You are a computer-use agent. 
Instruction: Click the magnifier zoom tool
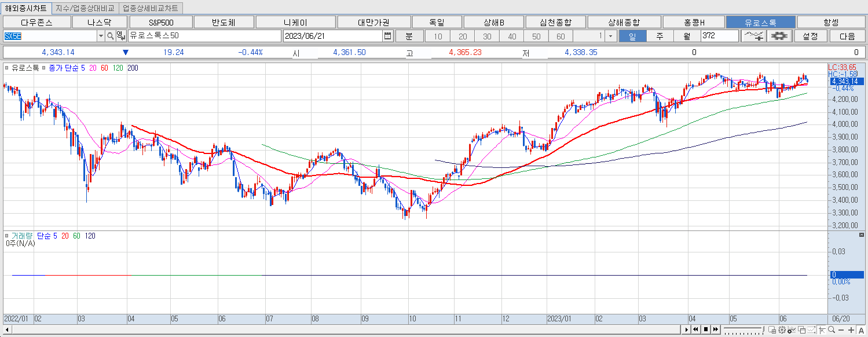click(832, 329)
